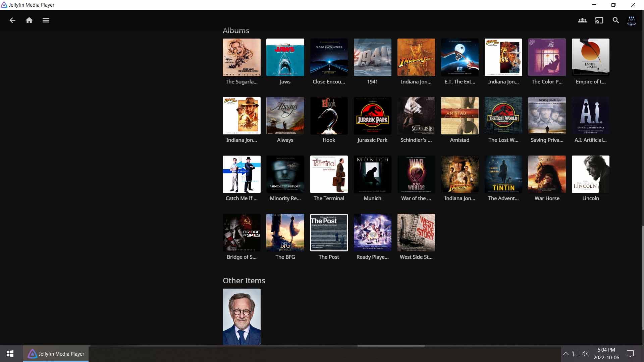Viewport: 644px width, 362px height.
Task: Open the hamburger navigation menu
Action: click(46, 20)
